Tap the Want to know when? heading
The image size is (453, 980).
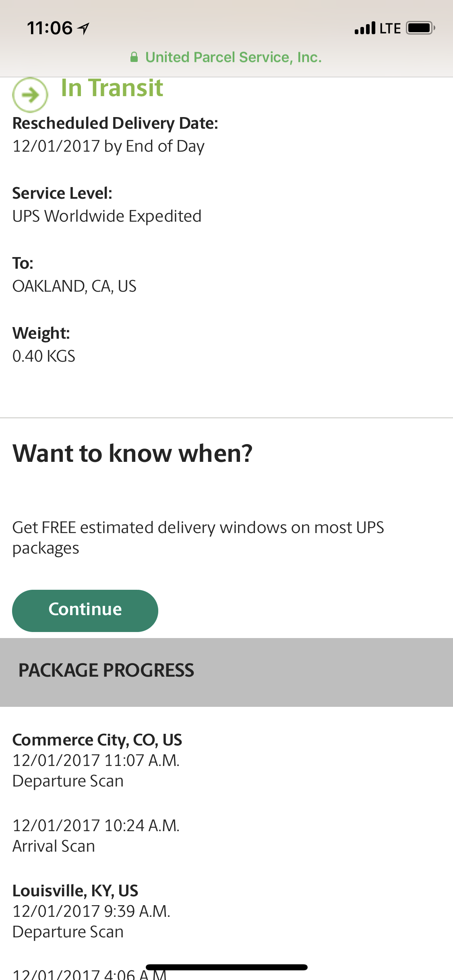(132, 453)
